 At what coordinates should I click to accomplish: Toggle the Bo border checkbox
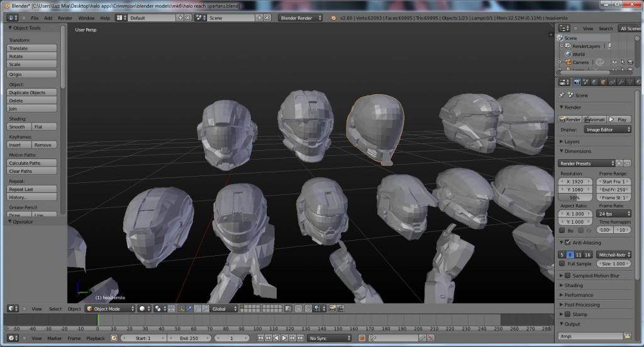pos(562,230)
